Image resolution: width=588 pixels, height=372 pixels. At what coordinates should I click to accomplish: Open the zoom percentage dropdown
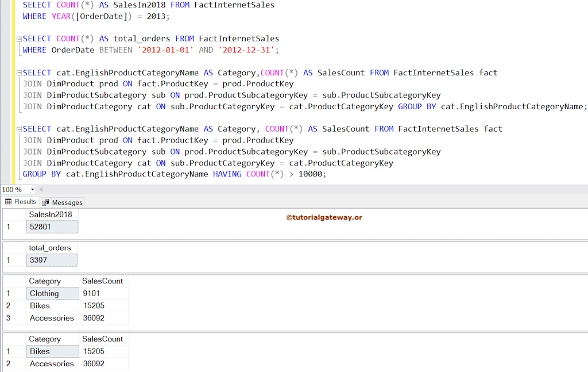pyautogui.click(x=32, y=190)
